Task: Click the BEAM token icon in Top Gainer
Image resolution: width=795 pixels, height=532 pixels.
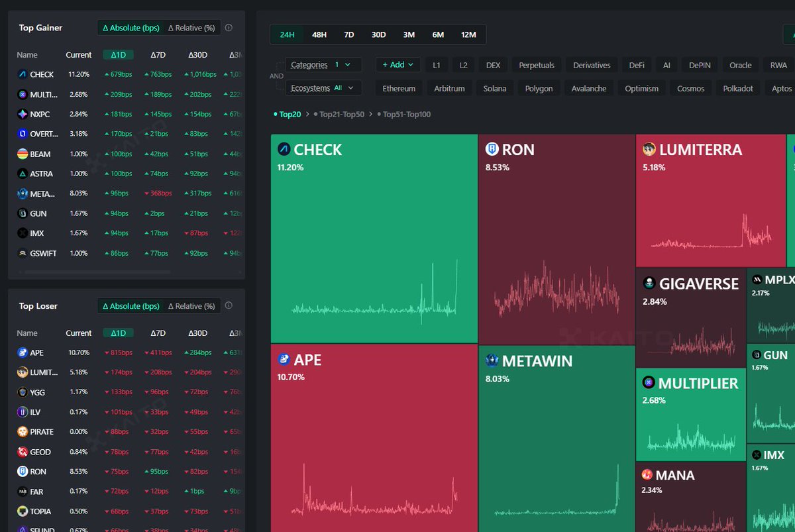Action: [22, 154]
